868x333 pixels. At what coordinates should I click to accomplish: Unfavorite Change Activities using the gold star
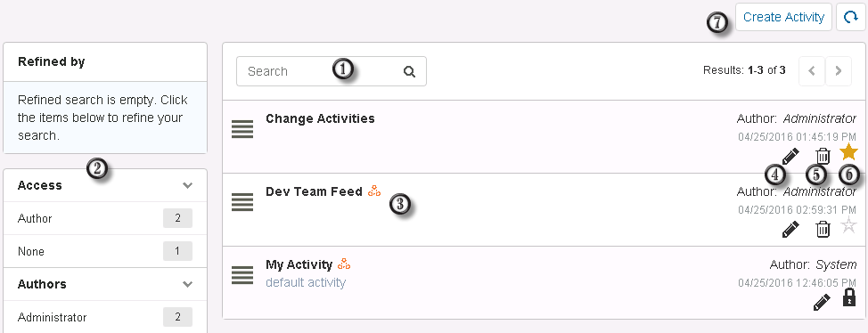click(848, 152)
